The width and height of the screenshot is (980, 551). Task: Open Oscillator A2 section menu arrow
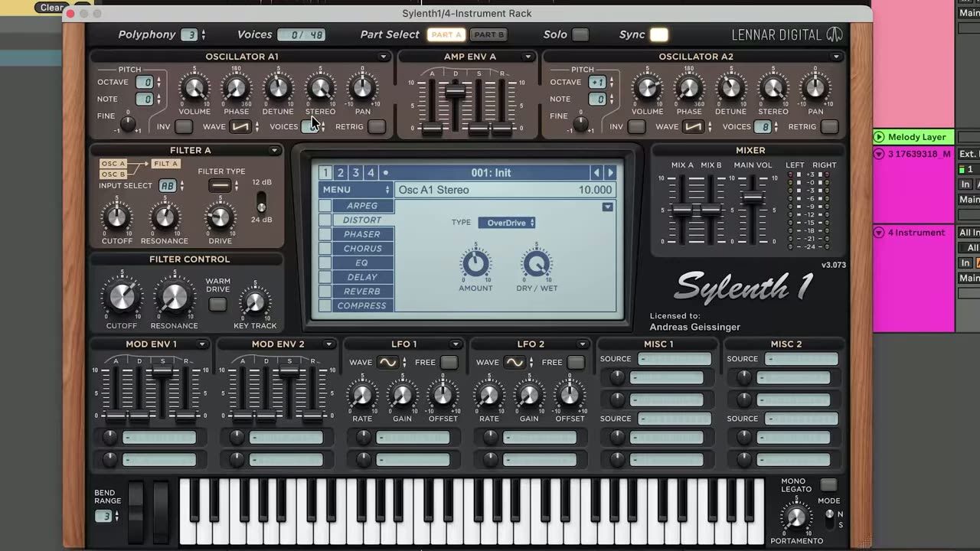click(x=836, y=57)
